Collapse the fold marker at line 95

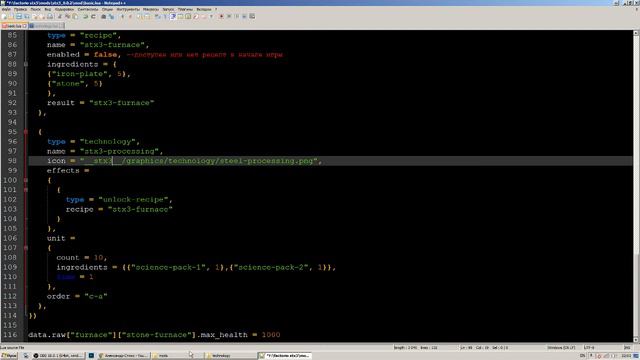tap(26, 132)
